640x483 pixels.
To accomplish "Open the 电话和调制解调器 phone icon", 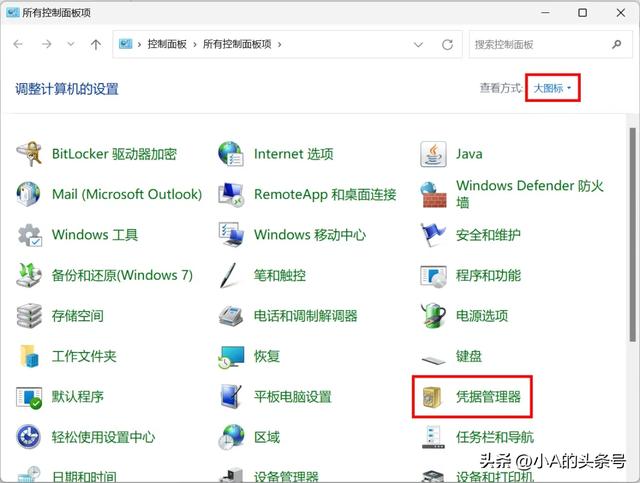I will coord(231,316).
